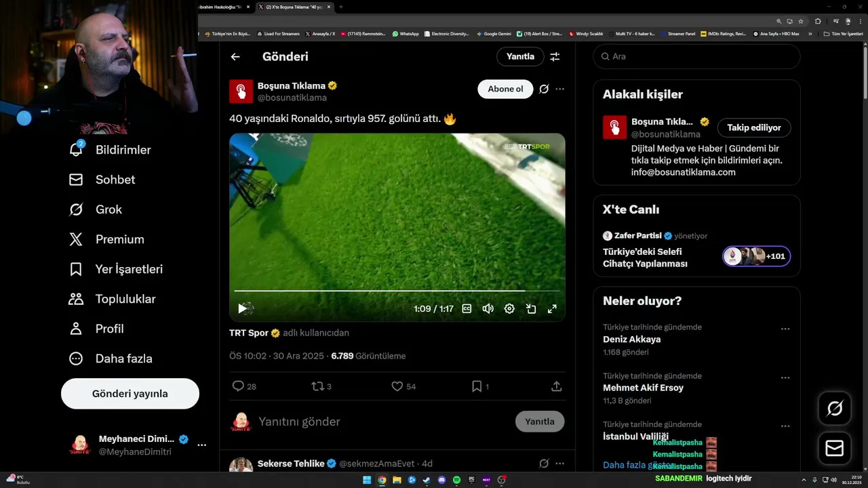Bookmark this page with the star icon
Image resolution: width=868 pixels, height=488 pixels.
[801, 21]
